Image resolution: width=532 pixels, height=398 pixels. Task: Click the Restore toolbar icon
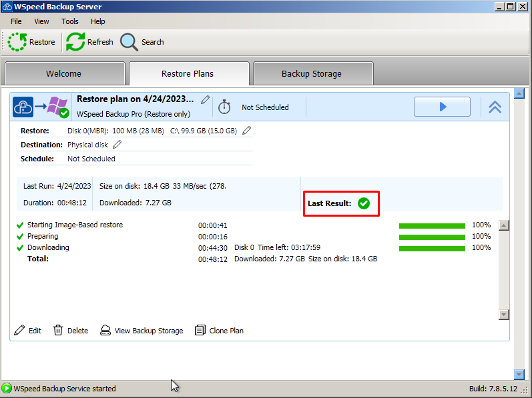coord(17,42)
